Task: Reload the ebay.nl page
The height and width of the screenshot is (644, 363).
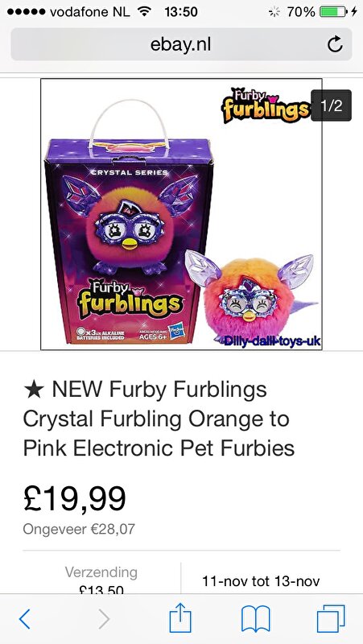Action: tap(335, 44)
